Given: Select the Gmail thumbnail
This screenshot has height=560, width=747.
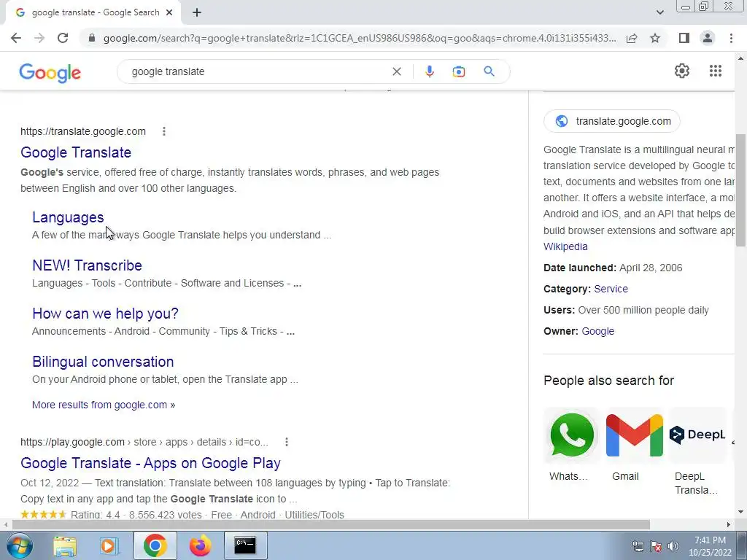Looking at the screenshot, I should [x=634, y=435].
